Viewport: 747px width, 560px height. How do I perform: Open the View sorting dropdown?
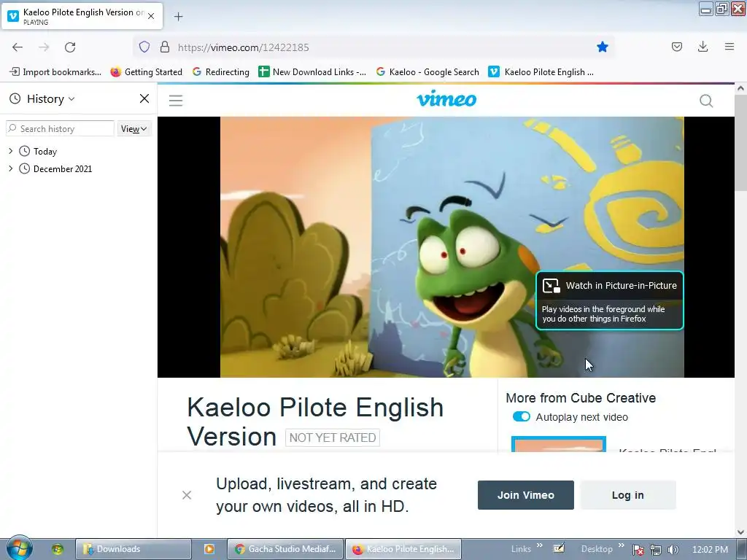tap(134, 128)
